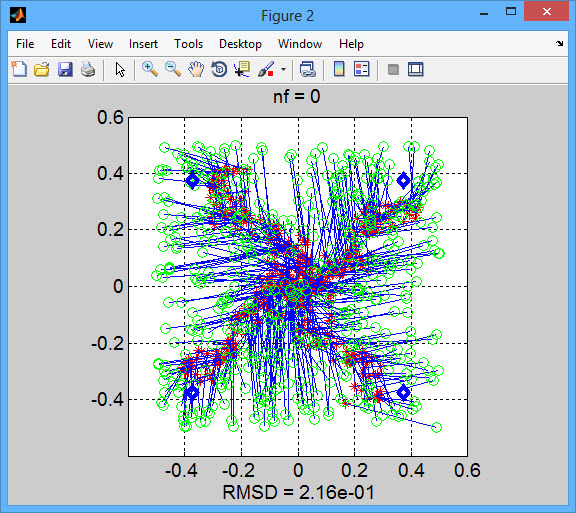Screen dimensions: 576x513
Task: Activate the Zoom In magnifier tool
Action: (150, 69)
